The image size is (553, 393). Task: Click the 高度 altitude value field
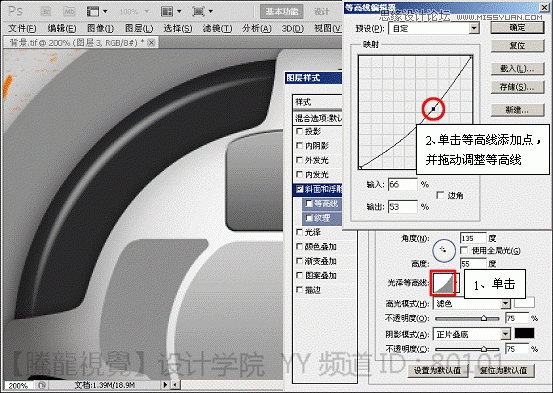click(473, 264)
